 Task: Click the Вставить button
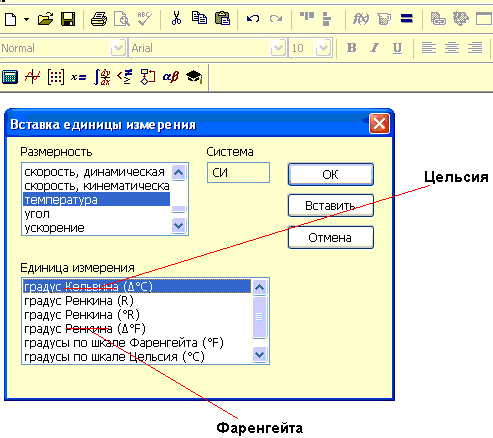click(331, 206)
